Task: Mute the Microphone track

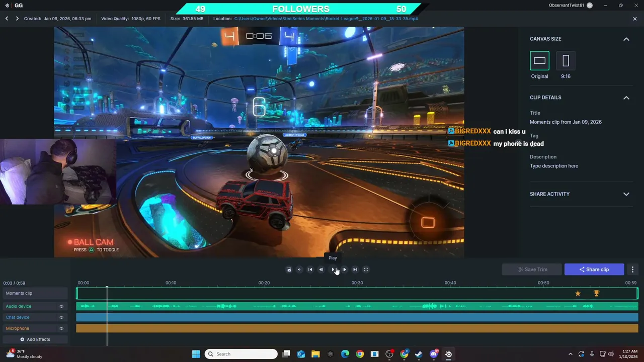Action: [61, 328]
